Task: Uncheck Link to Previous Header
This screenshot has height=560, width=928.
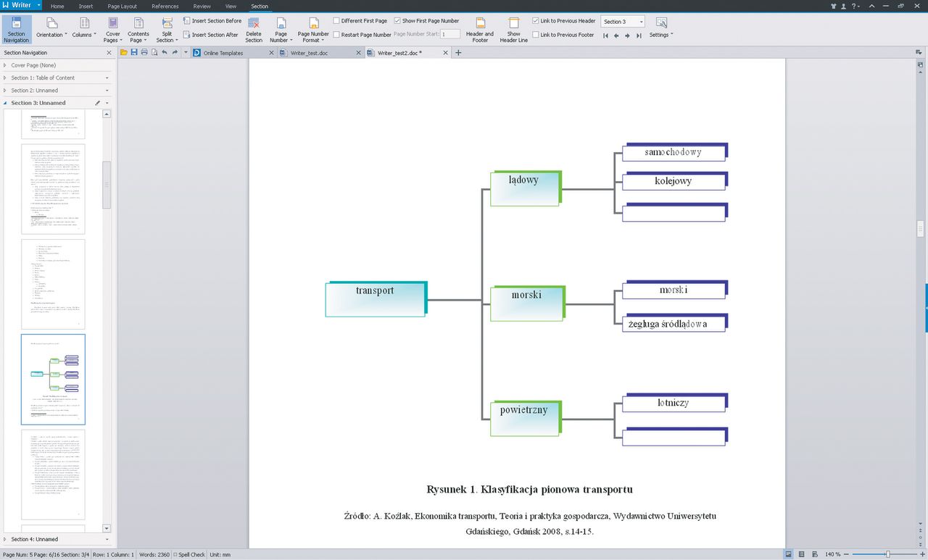Action: pos(536,21)
